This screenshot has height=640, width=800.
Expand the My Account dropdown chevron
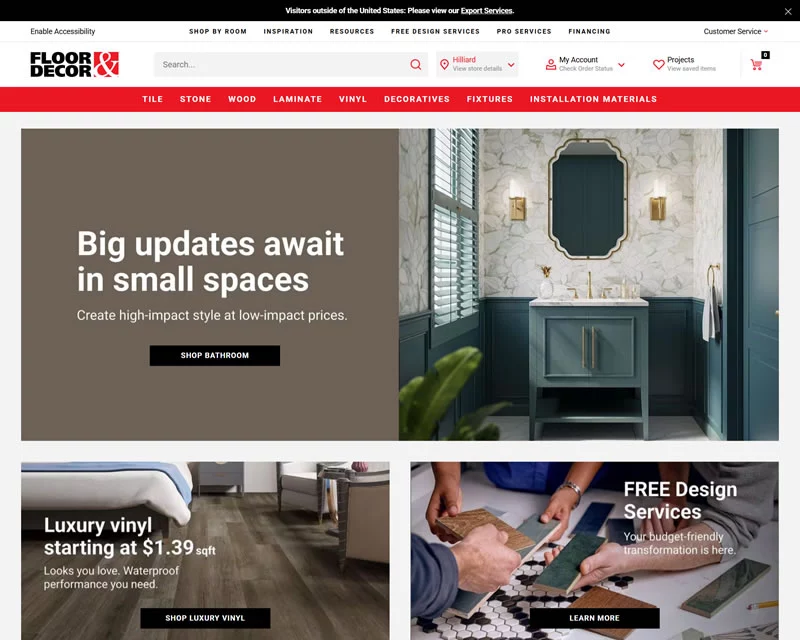[621, 65]
